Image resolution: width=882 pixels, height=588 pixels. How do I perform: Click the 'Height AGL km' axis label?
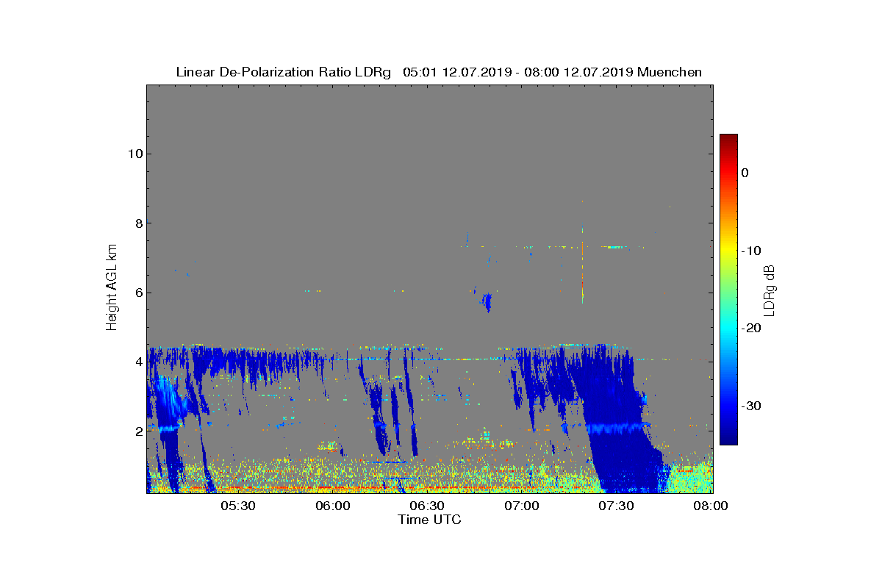pyautogui.click(x=112, y=287)
